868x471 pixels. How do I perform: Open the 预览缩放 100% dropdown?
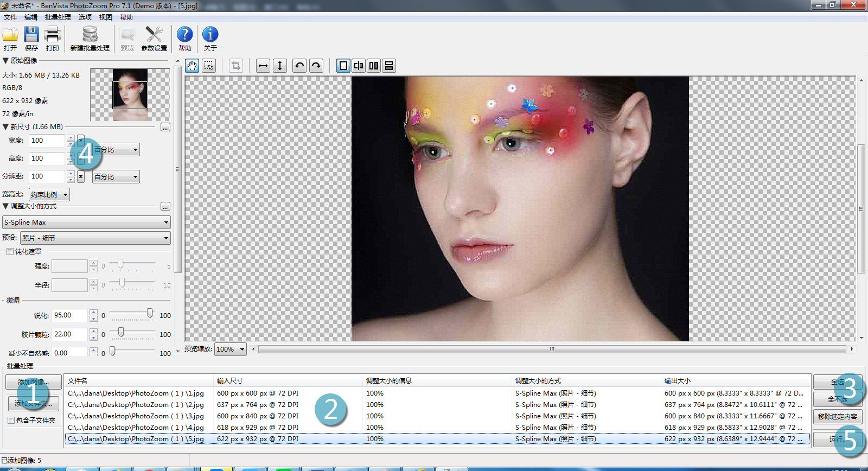click(231, 349)
